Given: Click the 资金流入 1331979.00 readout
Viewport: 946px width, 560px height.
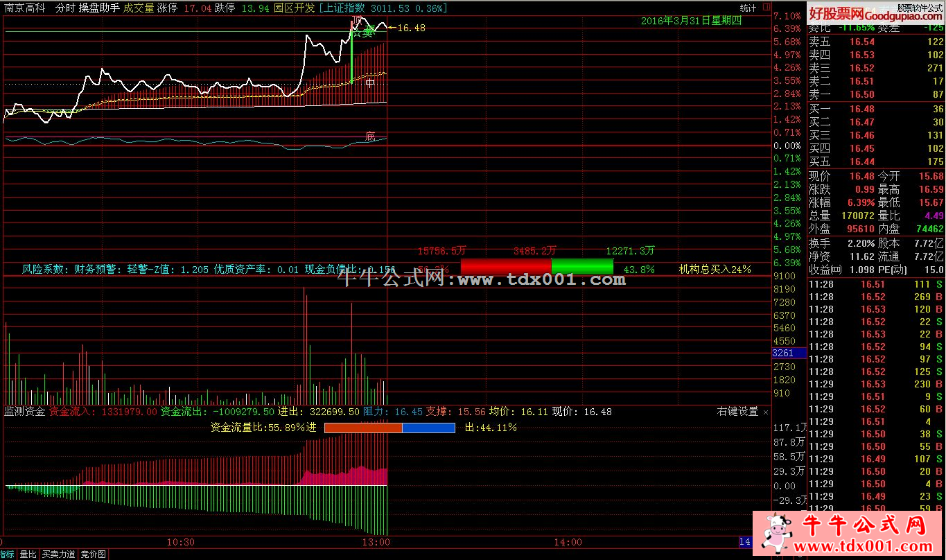Looking at the screenshot, I should [x=103, y=412].
